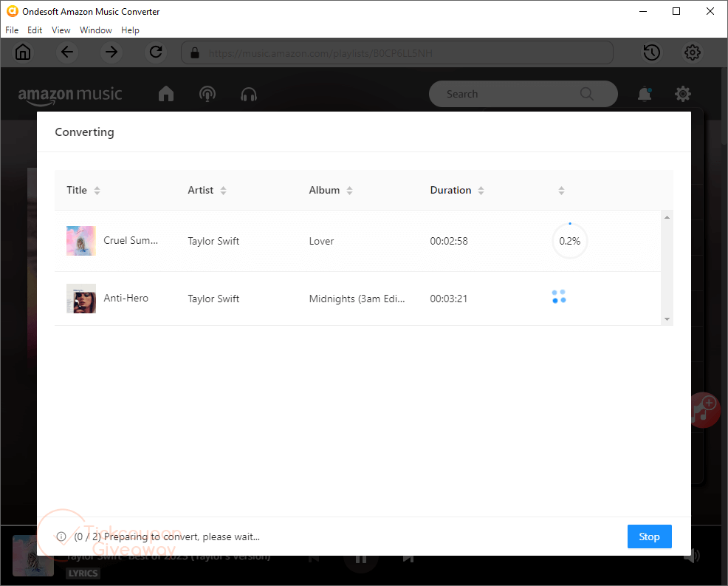Click the 'Lover' album cell
This screenshot has height=586, width=728.
(321, 241)
